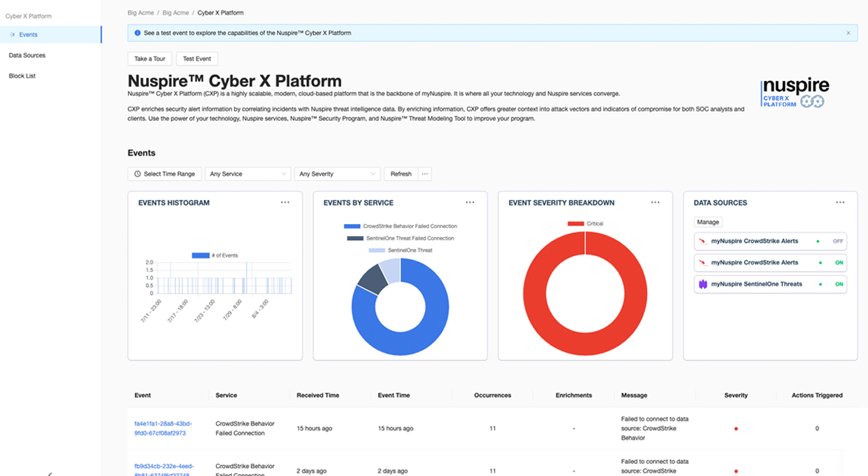Click the first Big Acme breadcrumb

click(139, 13)
